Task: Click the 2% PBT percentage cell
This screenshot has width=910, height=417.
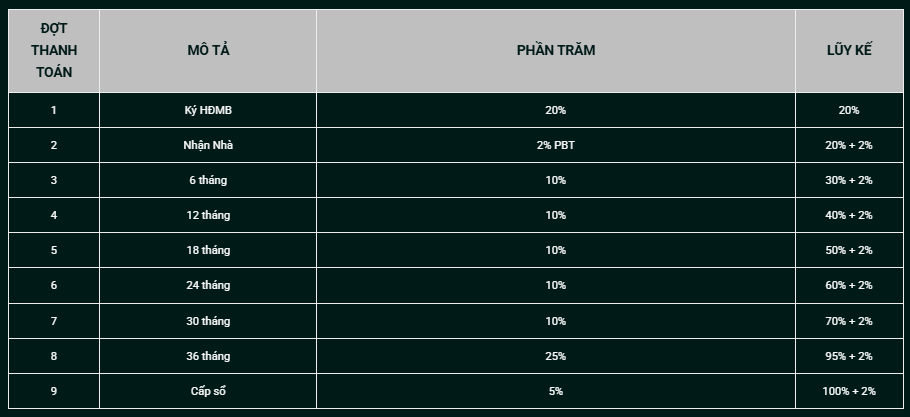Action: tap(556, 145)
